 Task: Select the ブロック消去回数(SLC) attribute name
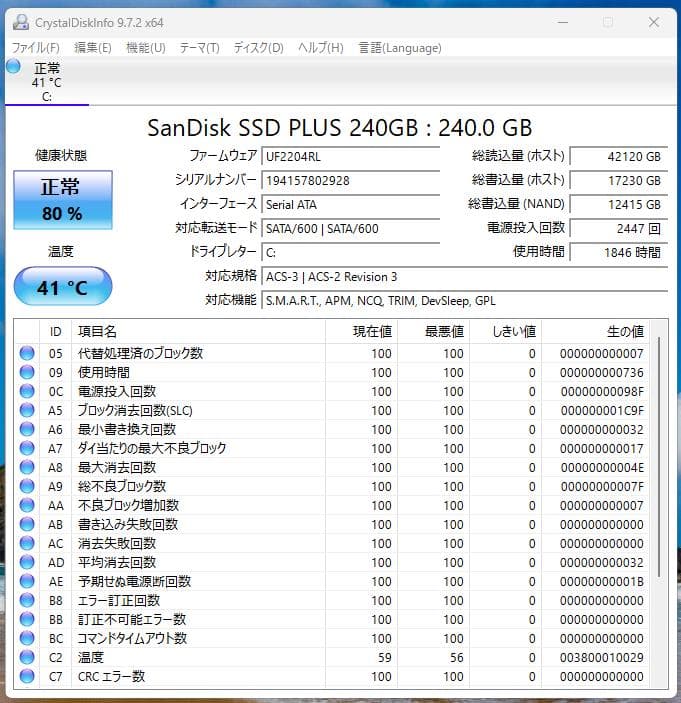[135, 410]
